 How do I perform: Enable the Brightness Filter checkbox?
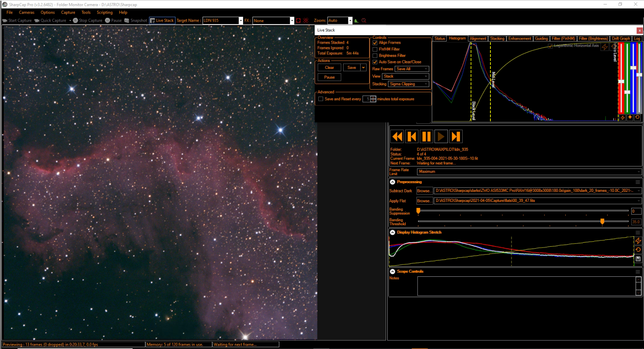pyautogui.click(x=375, y=56)
